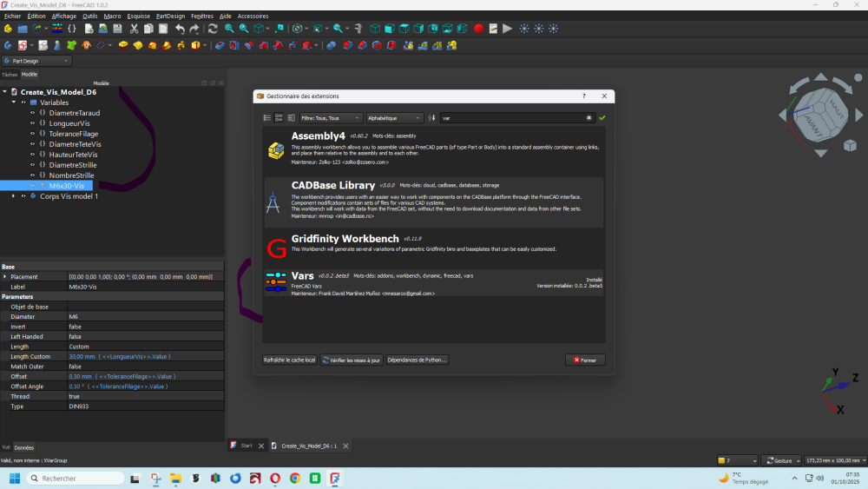Expand the Placement property row
The width and height of the screenshot is (868, 489).
coord(5,276)
